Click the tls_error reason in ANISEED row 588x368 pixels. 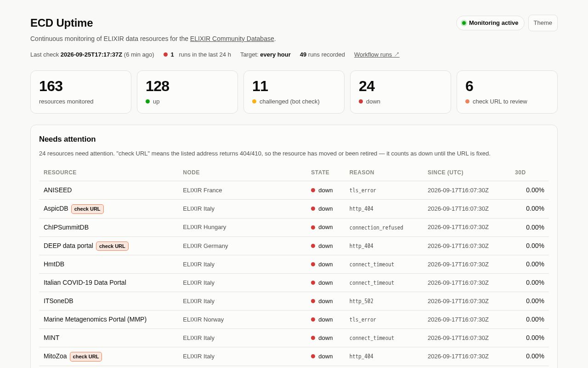(x=363, y=190)
